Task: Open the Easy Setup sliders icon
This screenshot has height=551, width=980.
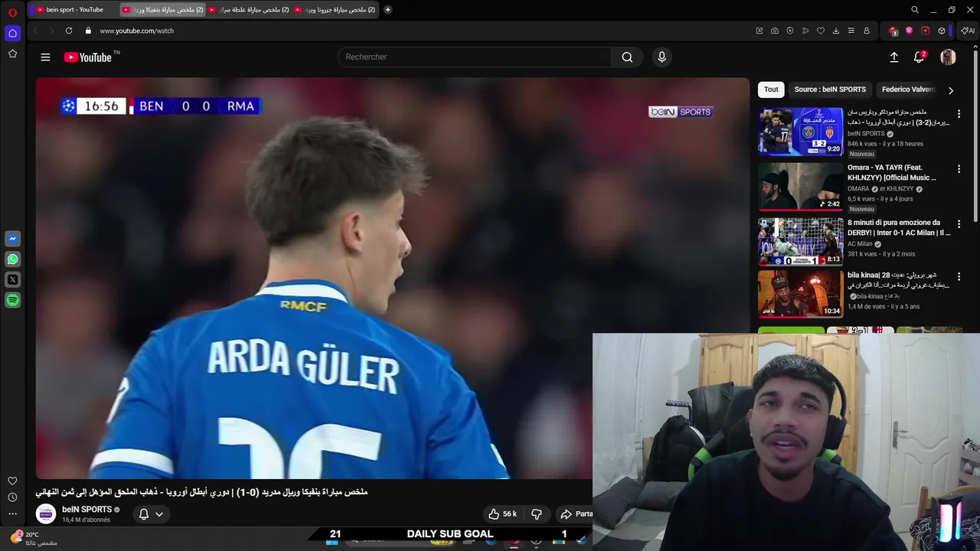Action: [x=851, y=31]
